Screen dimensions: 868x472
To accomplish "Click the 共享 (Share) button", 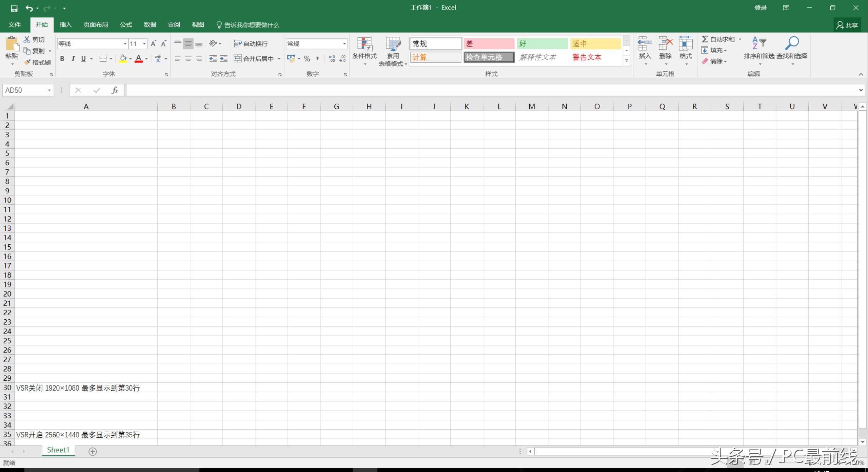I will coord(847,25).
